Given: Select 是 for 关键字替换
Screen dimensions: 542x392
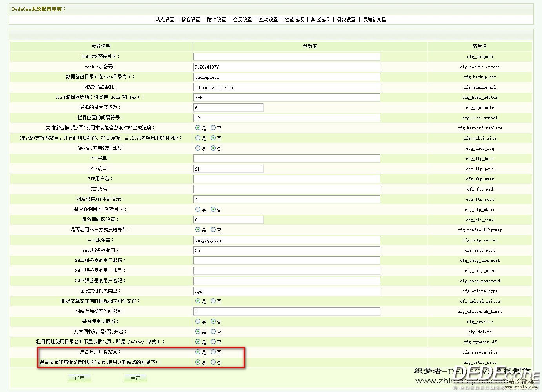Looking at the screenshot, I should 198,128.
